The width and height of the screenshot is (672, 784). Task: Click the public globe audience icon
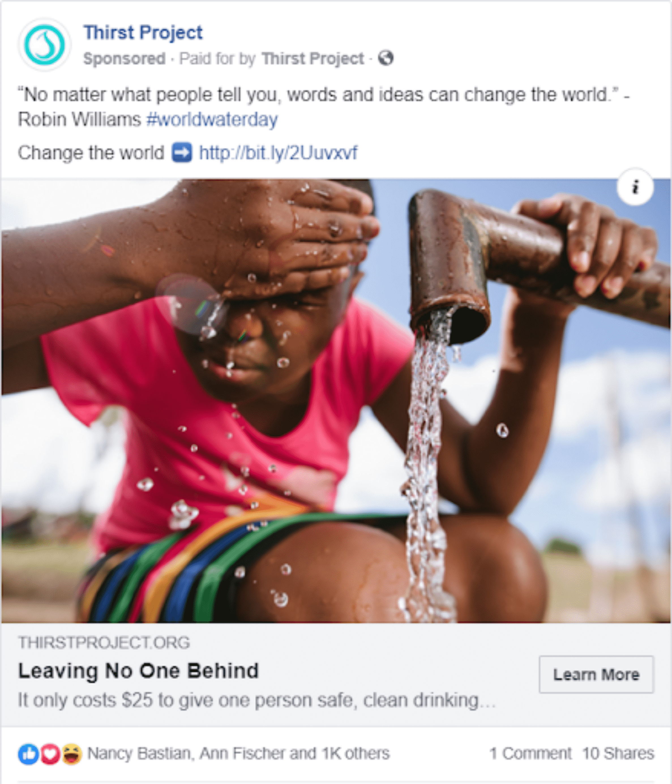(386, 58)
